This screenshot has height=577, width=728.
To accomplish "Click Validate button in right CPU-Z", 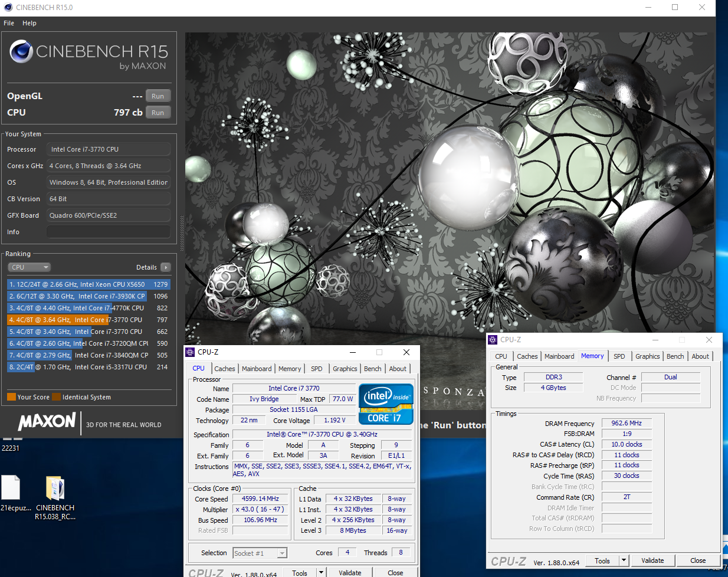I will coord(652,560).
